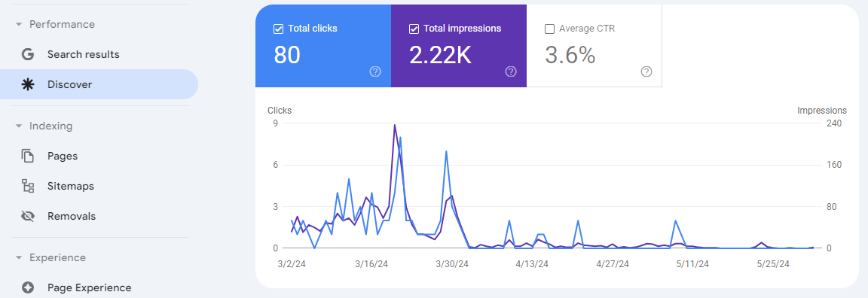Enable the Average CTR checkbox
868x298 pixels.
point(550,29)
